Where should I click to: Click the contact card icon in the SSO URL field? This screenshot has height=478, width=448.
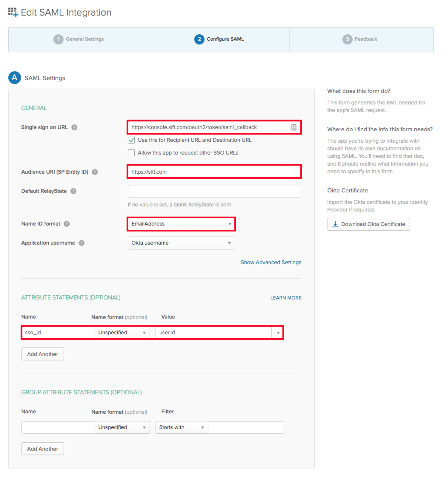pyautogui.click(x=294, y=127)
